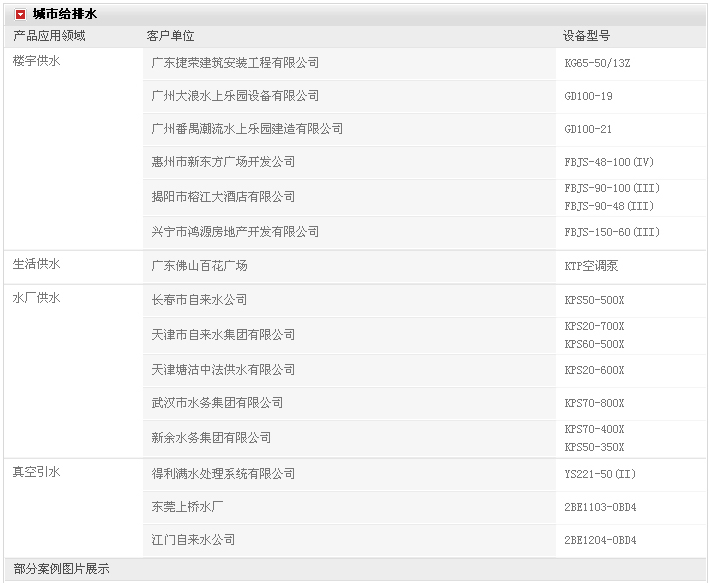The height and width of the screenshot is (583, 710).
Task: Select the KPS20-700X model value
Action: [x=594, y=326]
